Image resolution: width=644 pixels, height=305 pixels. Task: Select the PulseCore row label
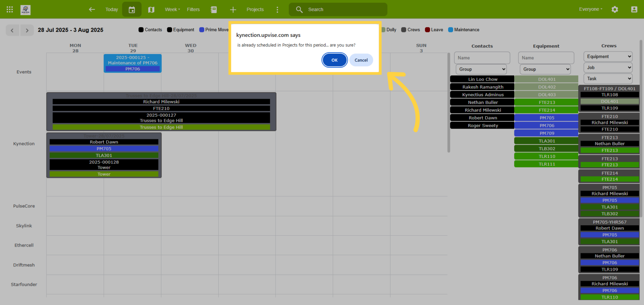click(x=24, y=206)
